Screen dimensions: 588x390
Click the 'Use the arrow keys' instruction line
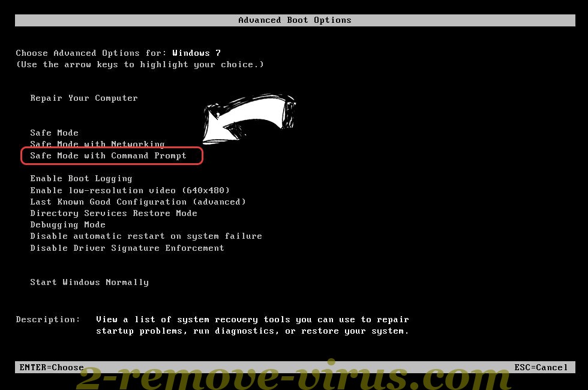point(140,65)
